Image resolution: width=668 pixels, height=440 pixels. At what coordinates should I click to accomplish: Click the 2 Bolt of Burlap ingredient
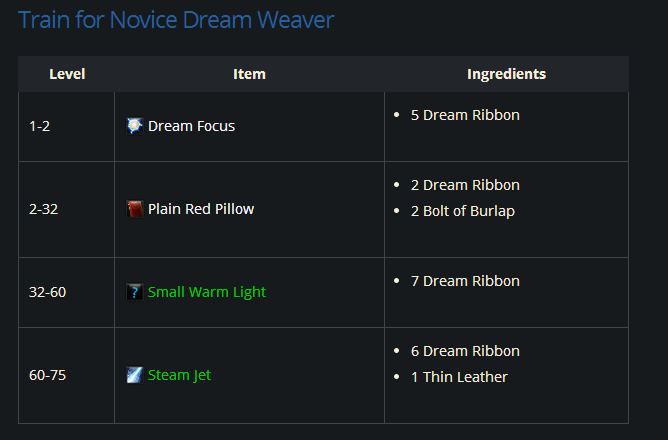[462, 211]
